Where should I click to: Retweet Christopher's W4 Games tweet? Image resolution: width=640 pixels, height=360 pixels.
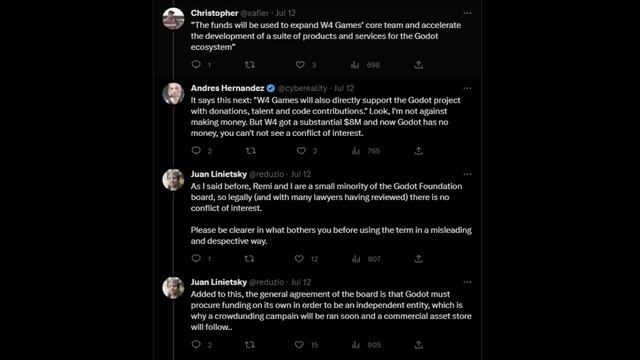coord(250,64)
